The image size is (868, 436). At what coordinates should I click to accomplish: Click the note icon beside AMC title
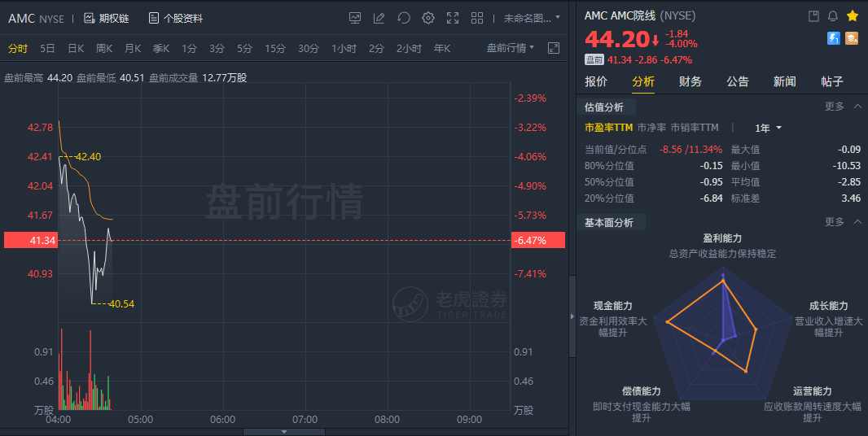tap(813, 16)
